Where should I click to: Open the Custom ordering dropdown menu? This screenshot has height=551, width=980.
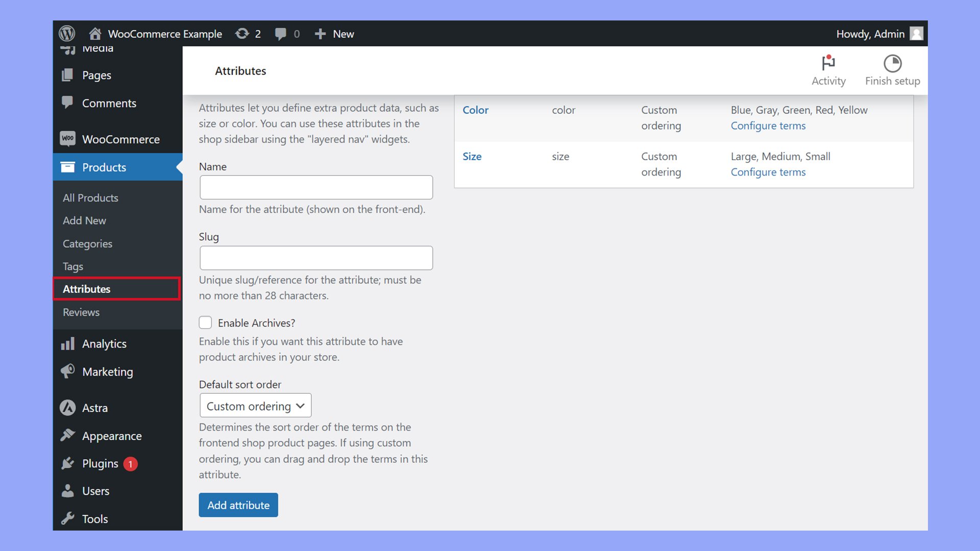[254, 405]
